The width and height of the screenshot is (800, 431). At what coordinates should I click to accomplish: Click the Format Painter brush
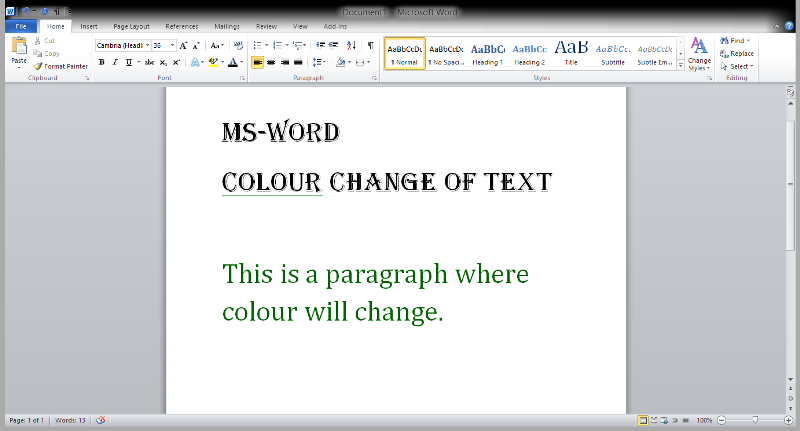[x=38, y=66]
